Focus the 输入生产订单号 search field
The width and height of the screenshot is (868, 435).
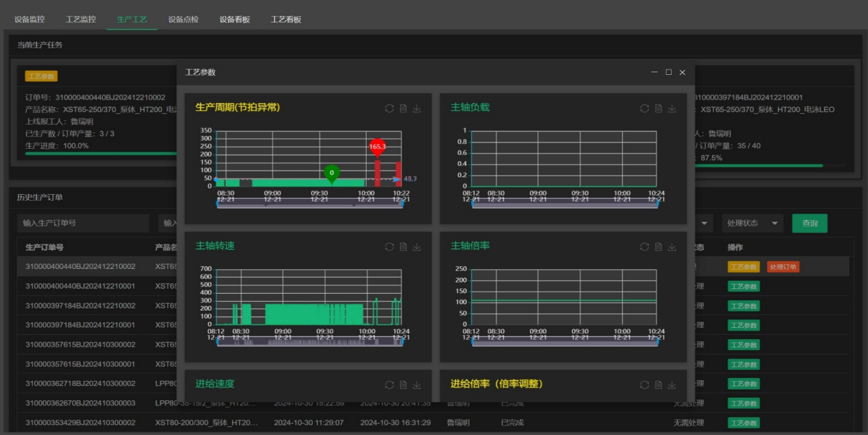pos(83,224)
